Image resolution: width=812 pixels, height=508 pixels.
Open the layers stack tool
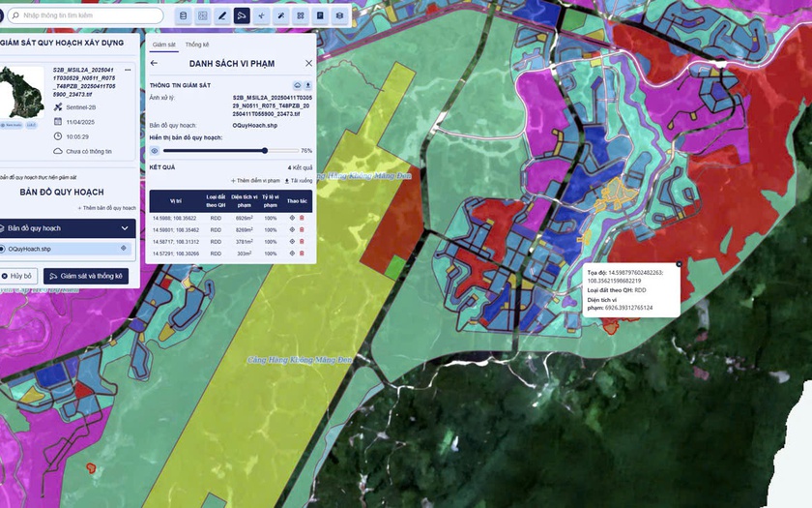pos(338,16)
